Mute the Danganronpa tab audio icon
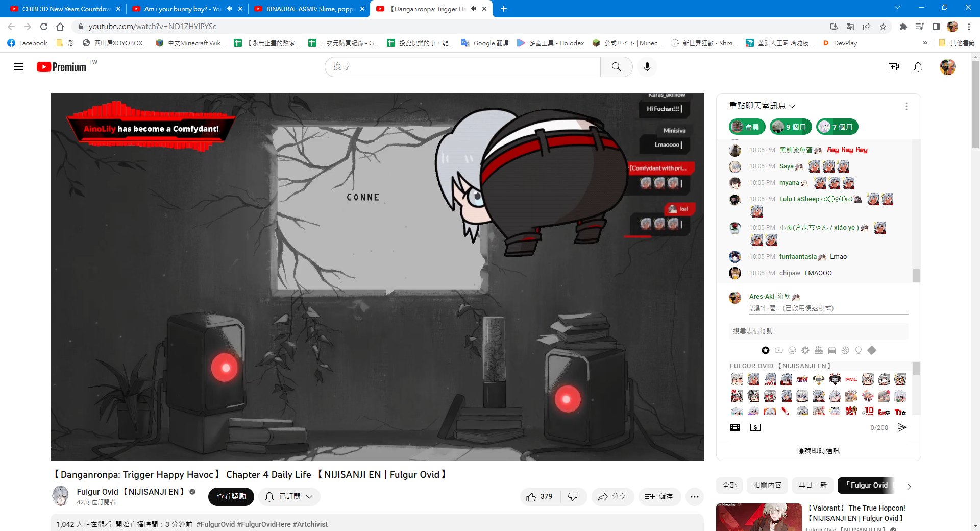 pos(474,9)
